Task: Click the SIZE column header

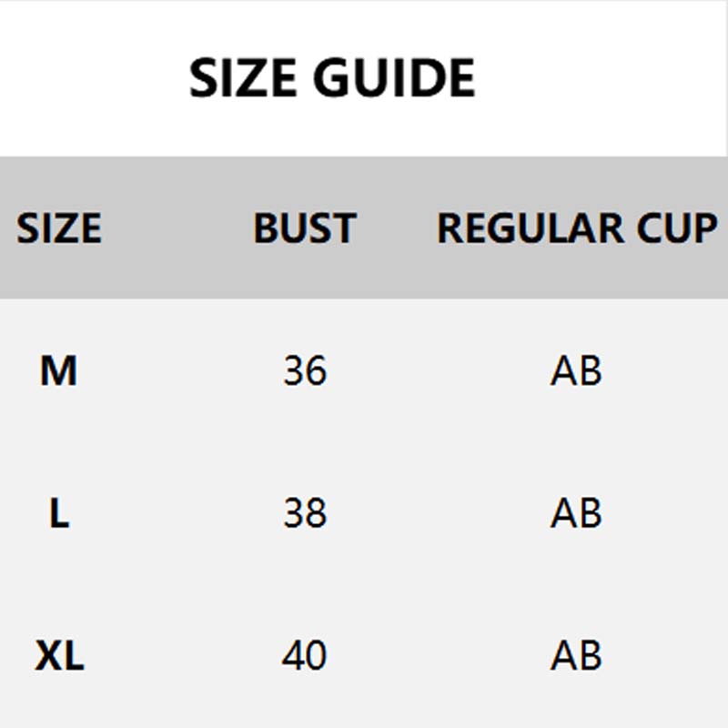Action: [x=59, y=227]
